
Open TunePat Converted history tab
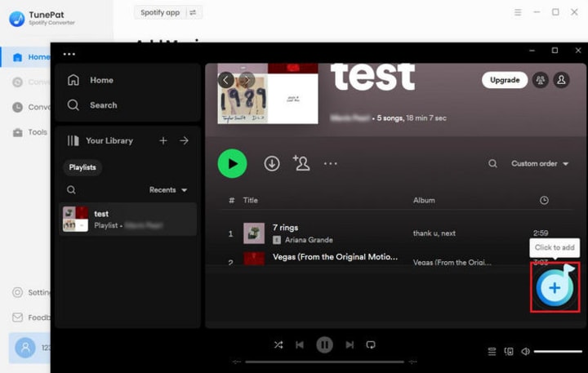[x=31, y=107]
